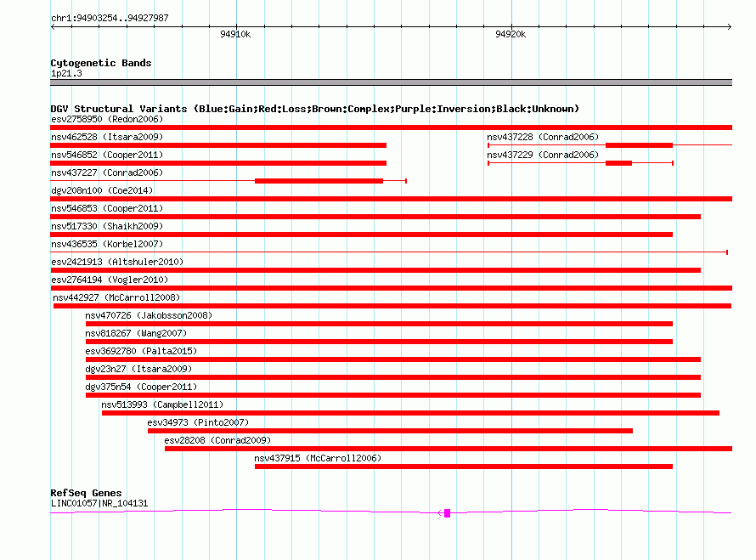Click the DGV Structural Variants track title
The width and height of the screenshot is (756, 560).
[x=315, y=109]
